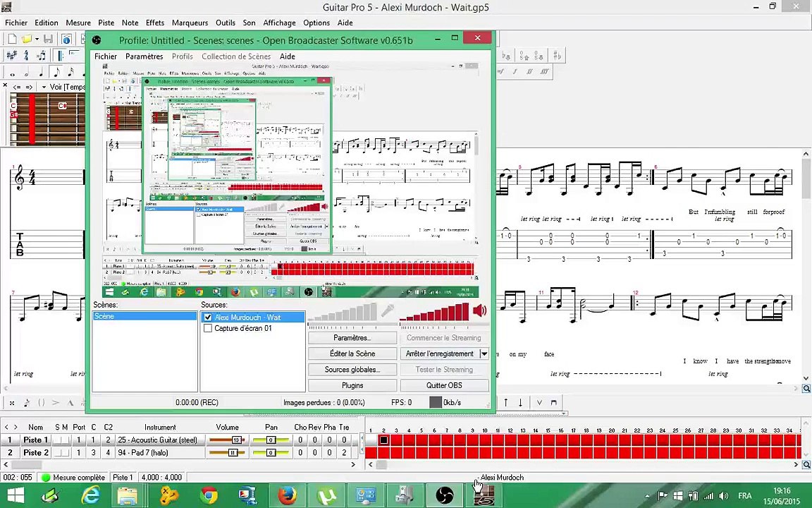Open the Paramètres menu in OBS
Image resolution: width=812 pixels, height=508 pixels.
point(144,56)
